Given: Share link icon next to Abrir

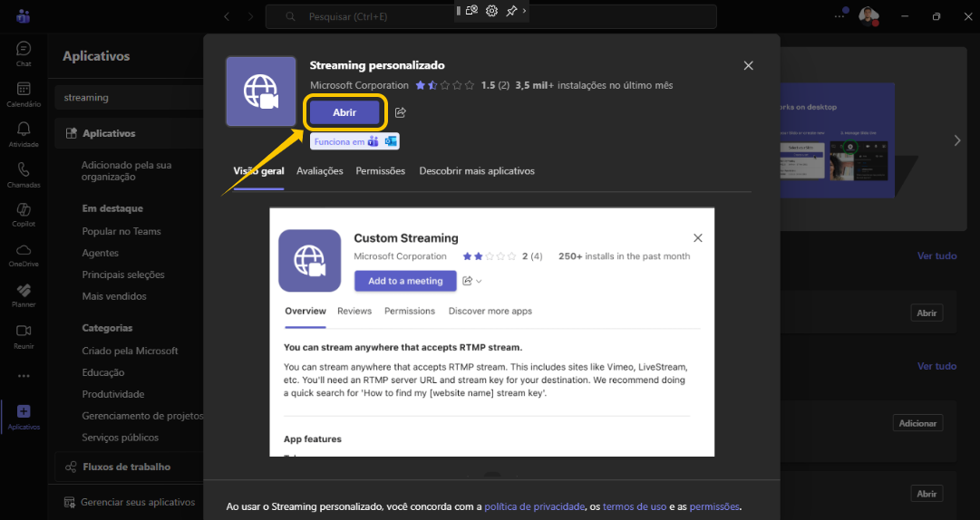Looking at the screenshot, I should click(401, 112).
